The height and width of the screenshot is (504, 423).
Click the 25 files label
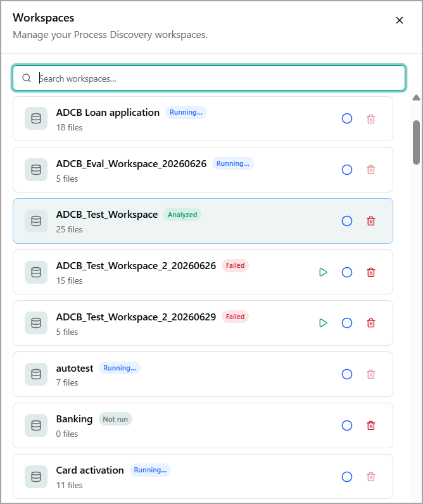tap(69, 229)
